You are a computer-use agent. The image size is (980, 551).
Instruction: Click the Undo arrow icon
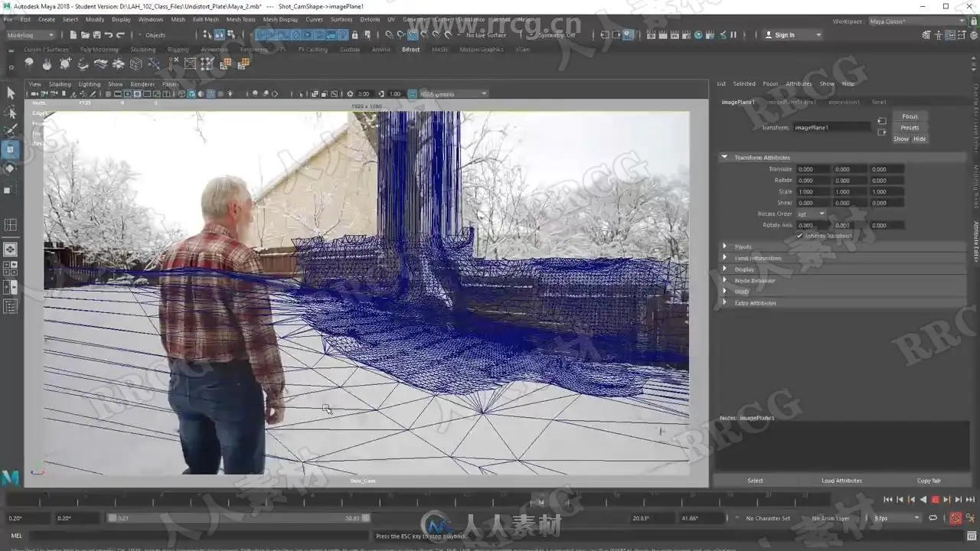pyautogui.click(x=108, y=34)
